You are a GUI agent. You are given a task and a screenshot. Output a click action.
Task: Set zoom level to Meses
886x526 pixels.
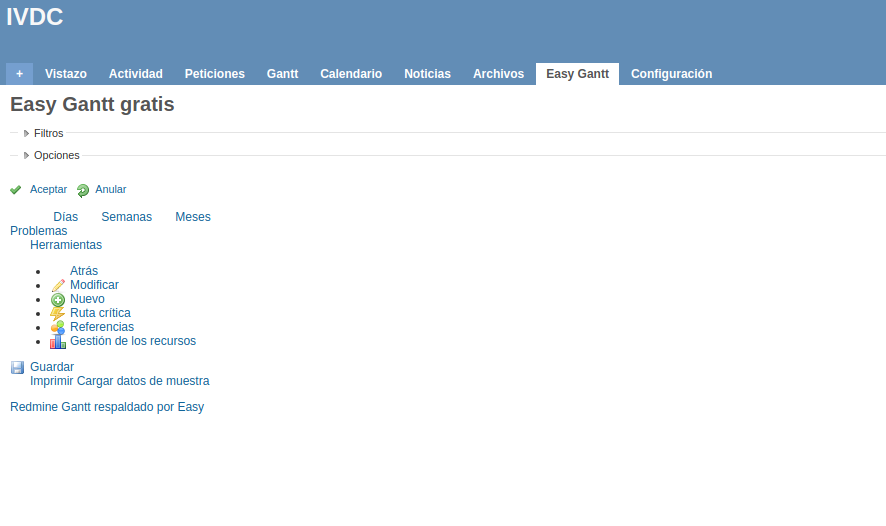point(193,217)
